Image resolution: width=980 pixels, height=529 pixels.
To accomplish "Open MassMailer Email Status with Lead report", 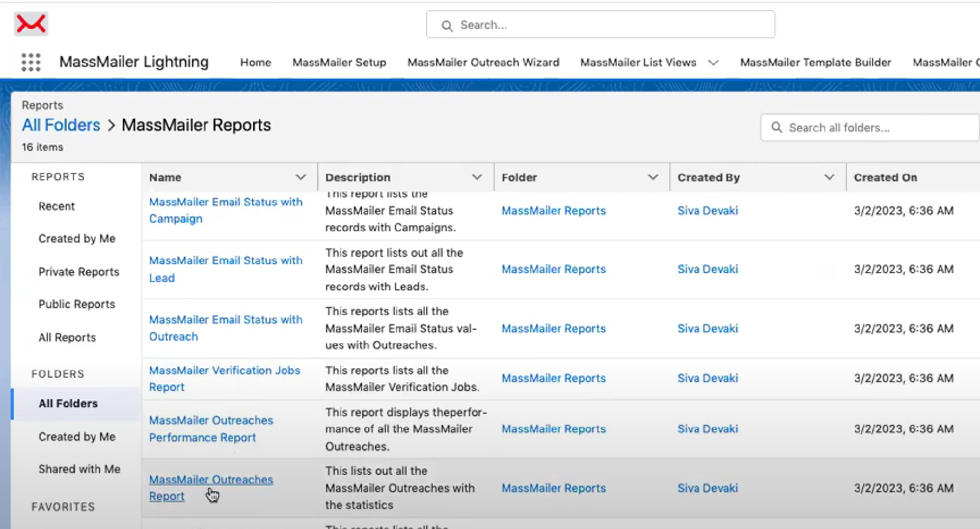I will pyautogui.click(x=226, y=269).
